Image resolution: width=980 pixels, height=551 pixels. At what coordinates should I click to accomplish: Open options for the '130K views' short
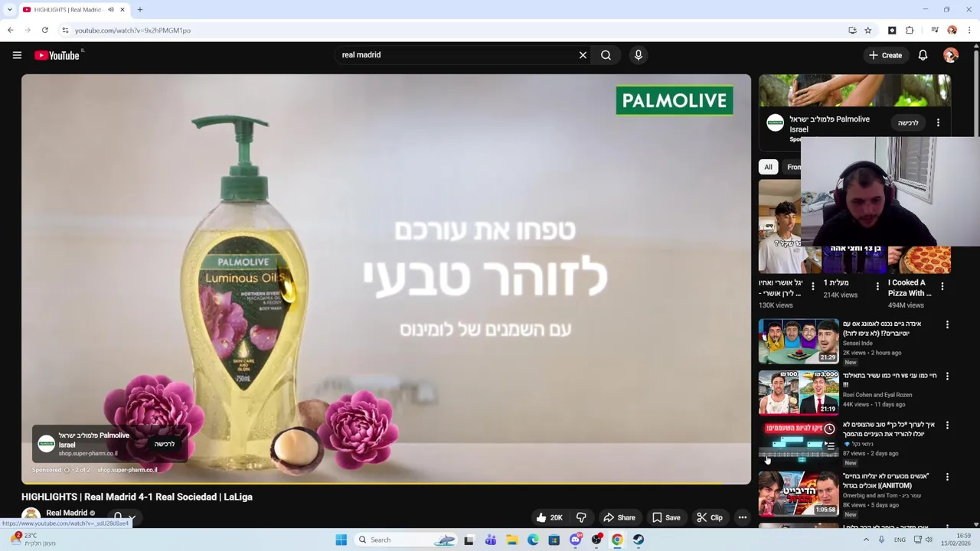[x=813, y=286]
